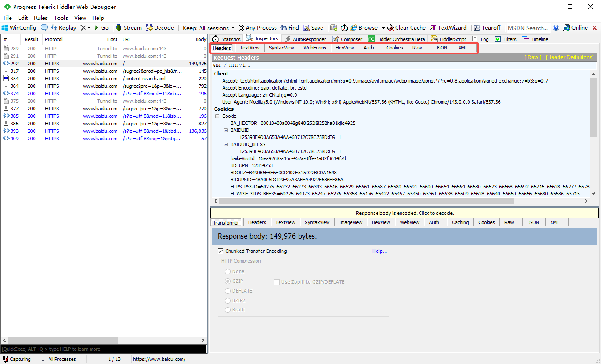Clear the browser cache via Clear Cache

coord(406,28)
